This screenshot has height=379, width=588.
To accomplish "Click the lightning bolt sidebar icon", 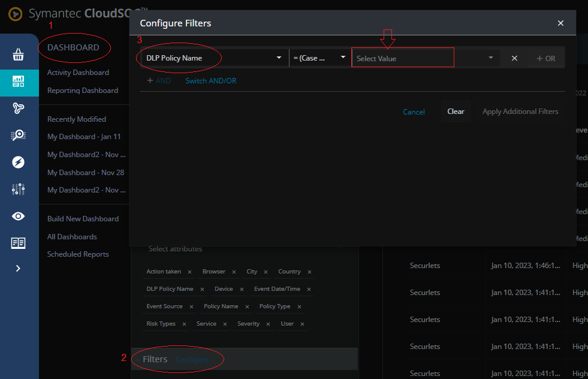I will pos(19,162).
